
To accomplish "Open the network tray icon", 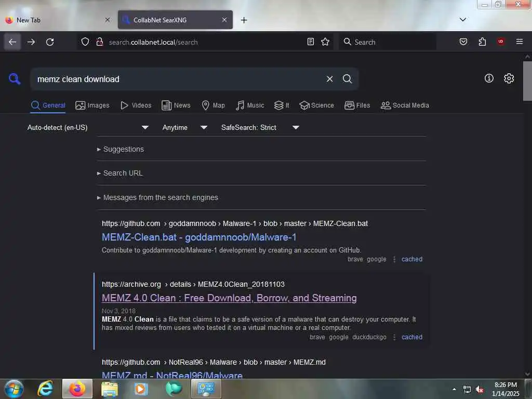I will coord(467,390).
